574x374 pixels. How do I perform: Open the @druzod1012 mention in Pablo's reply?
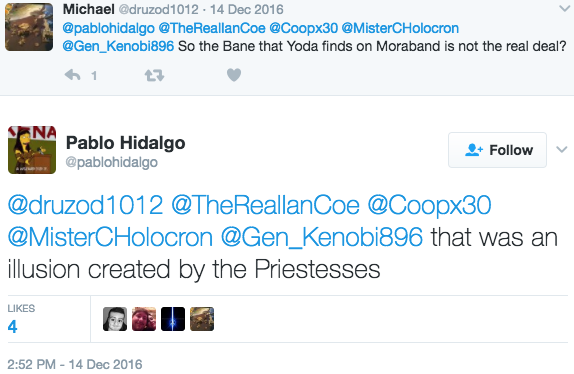click(85, 205)
